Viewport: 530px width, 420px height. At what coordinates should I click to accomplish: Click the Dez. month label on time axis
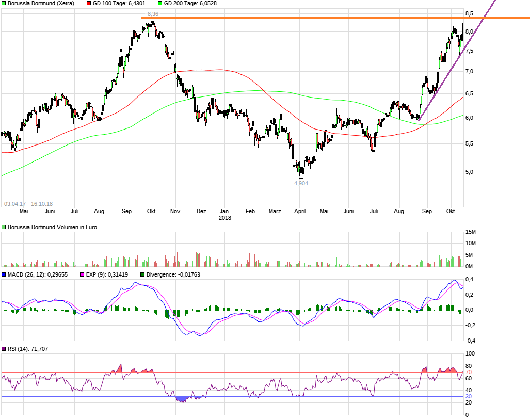(x=202, y=211)
